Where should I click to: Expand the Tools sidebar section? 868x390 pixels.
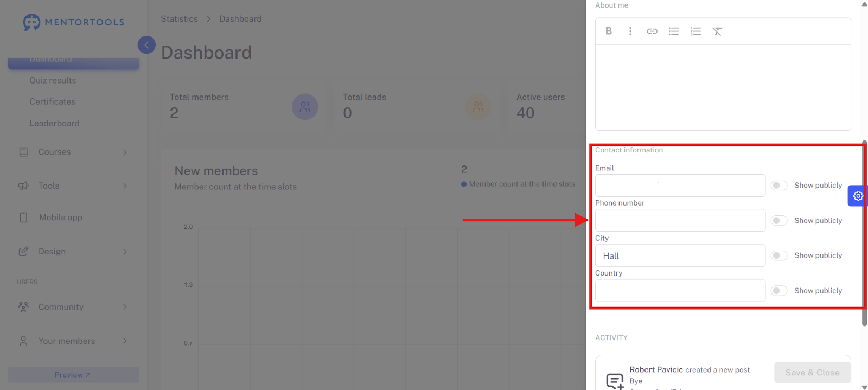point(74,186)
